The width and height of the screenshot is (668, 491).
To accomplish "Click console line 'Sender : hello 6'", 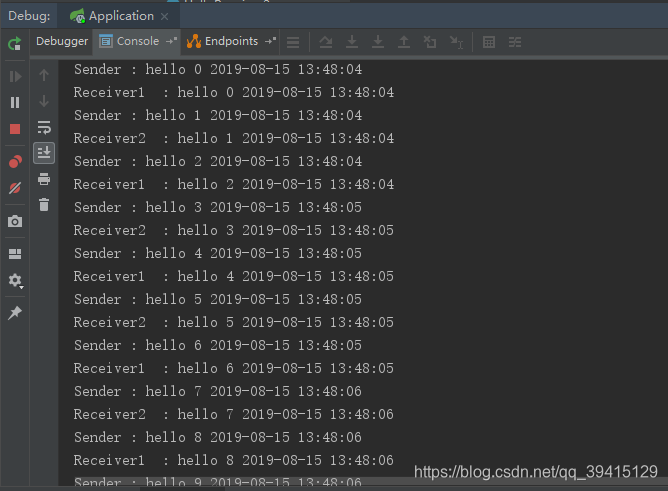I will 218,345.
